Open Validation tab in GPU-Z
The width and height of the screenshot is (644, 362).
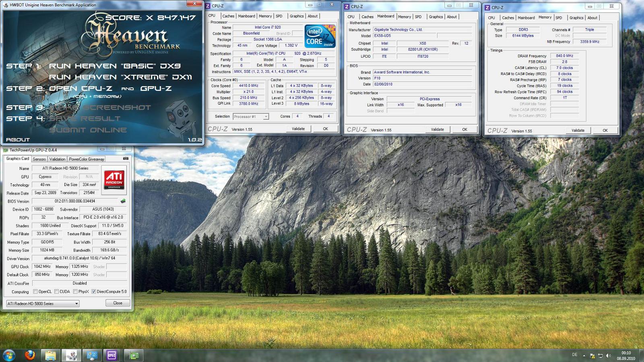[x=57, y=159]
